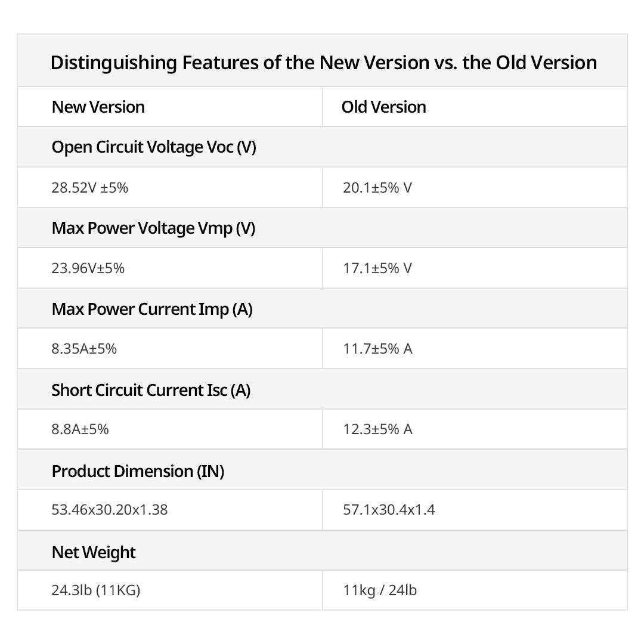The image size is (644, 644).
Task: Click the 57.1x30.4x1.4 dimension cell
Action: [x=388, y=510]
